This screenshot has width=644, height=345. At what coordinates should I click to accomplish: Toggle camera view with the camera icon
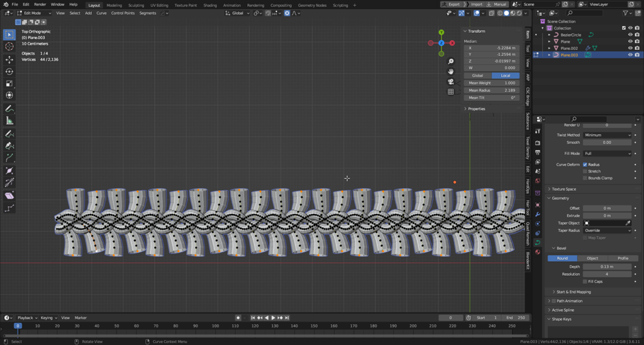451,82
